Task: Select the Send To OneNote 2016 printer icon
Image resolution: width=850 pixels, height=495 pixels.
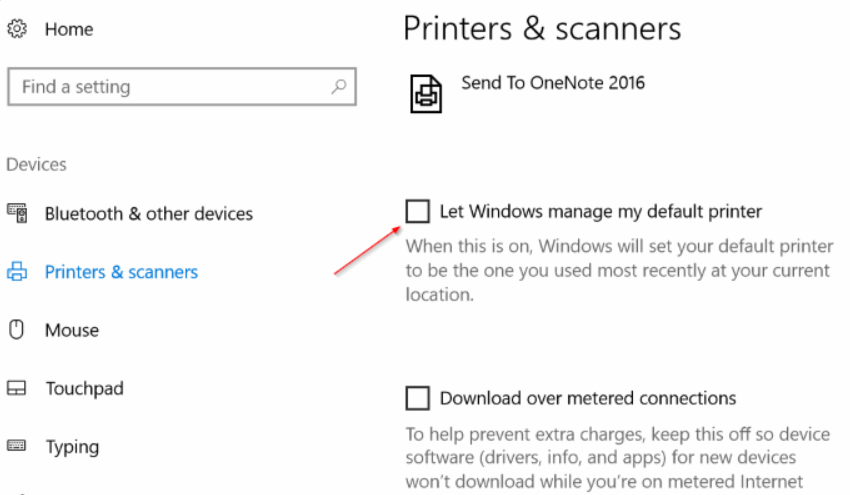Action: point(427,92)
